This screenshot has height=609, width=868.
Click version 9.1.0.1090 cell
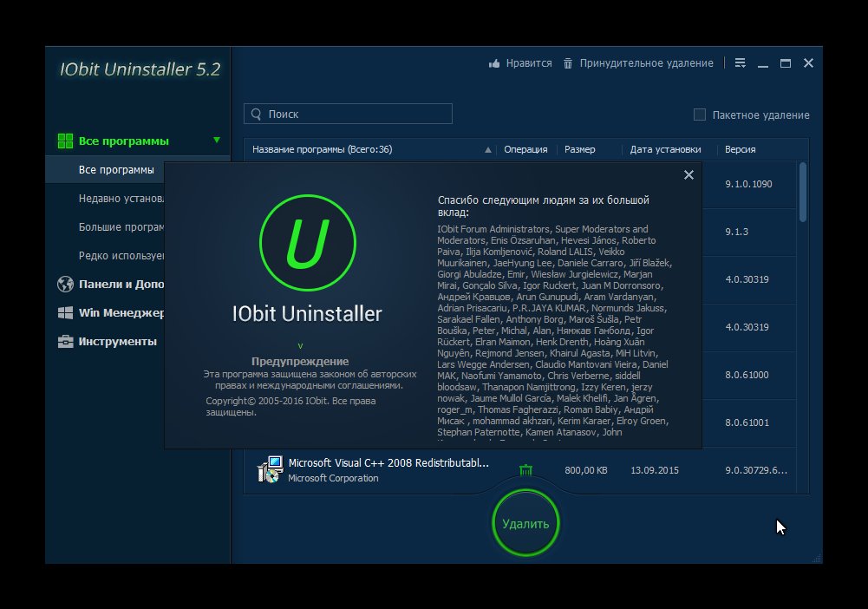click(x=748, y=184)
